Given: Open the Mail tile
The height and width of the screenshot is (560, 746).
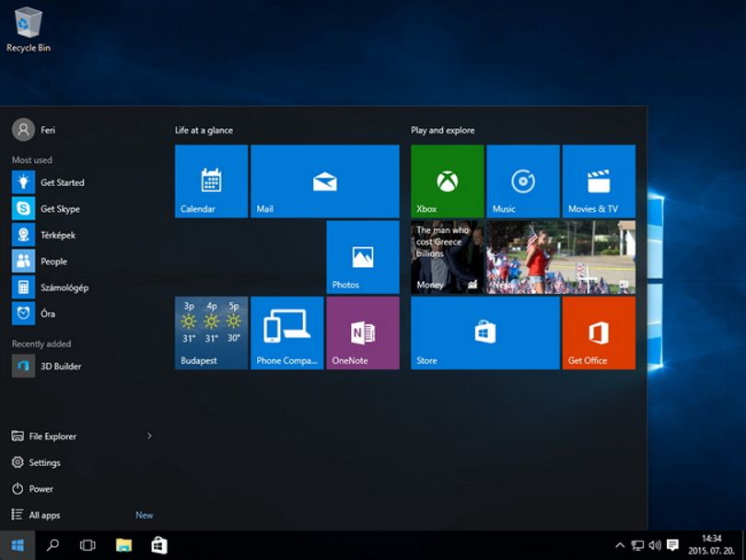Looking at the screenshot, I should click(x=325, y=181).
